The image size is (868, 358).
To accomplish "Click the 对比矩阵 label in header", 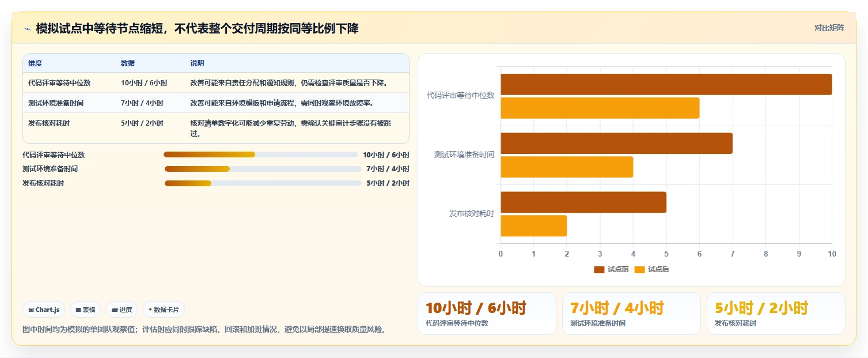I will 829,28.
